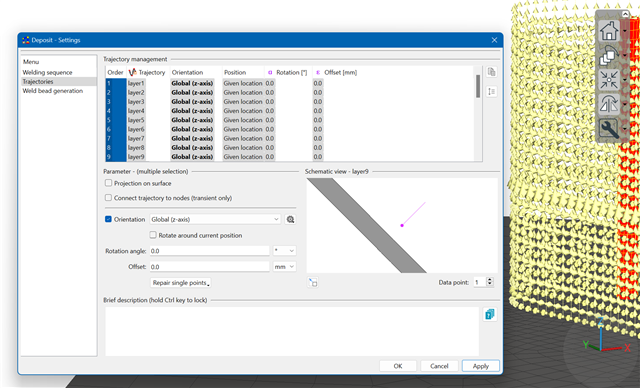This screenshot has height=388, width=640.
Task: Enable Rotate around current position
Action: [x=153, y=235]
